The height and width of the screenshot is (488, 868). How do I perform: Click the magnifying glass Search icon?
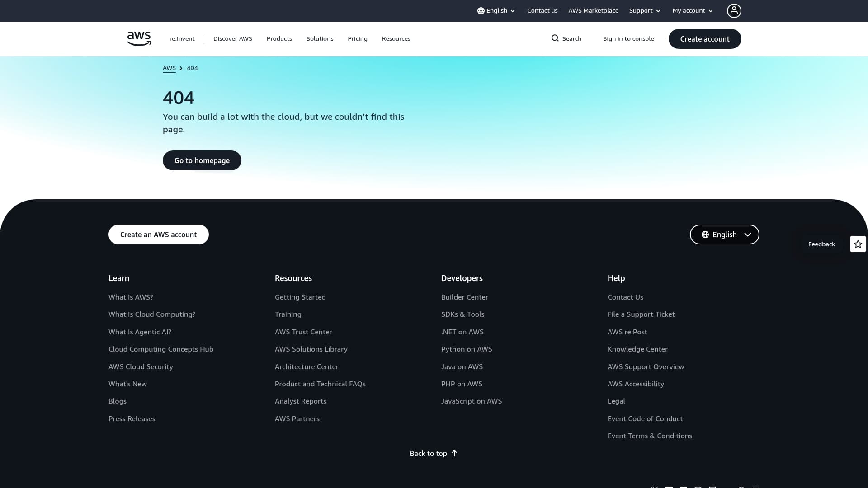pos(555,38)
